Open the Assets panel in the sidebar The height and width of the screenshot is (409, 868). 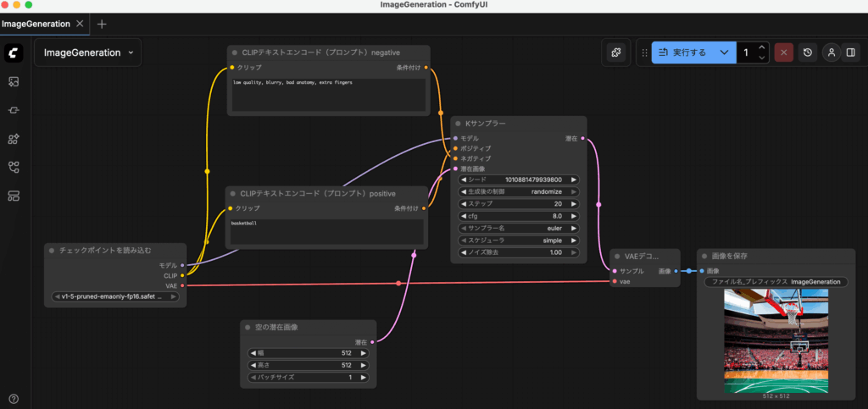point(14,81)
